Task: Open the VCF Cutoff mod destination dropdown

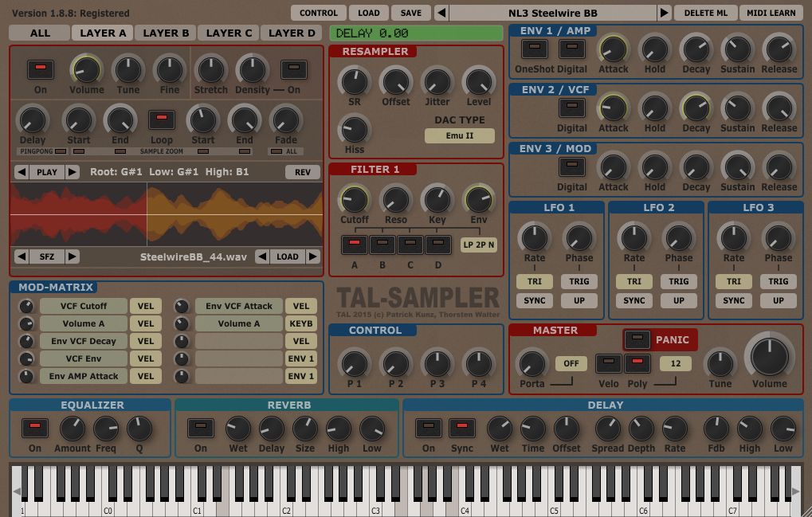Action: pos(84,306)
